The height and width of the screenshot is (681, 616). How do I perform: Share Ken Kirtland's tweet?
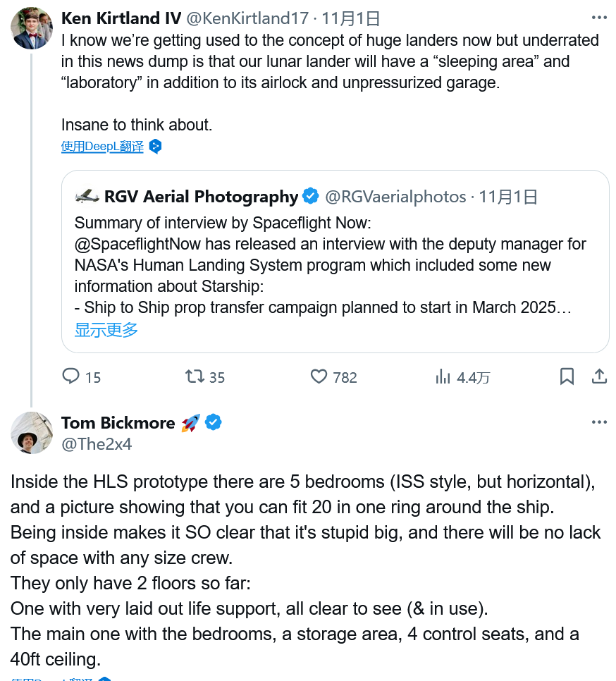point(599,376)
